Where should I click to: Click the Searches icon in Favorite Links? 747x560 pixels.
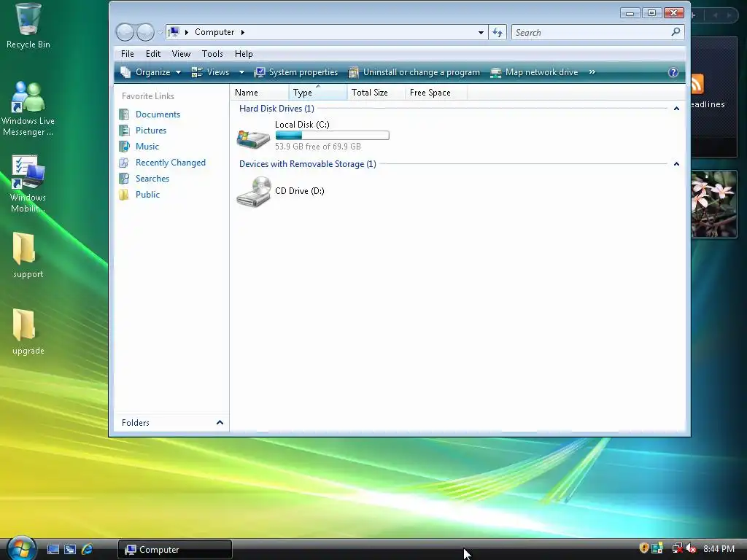pos(124,179)
